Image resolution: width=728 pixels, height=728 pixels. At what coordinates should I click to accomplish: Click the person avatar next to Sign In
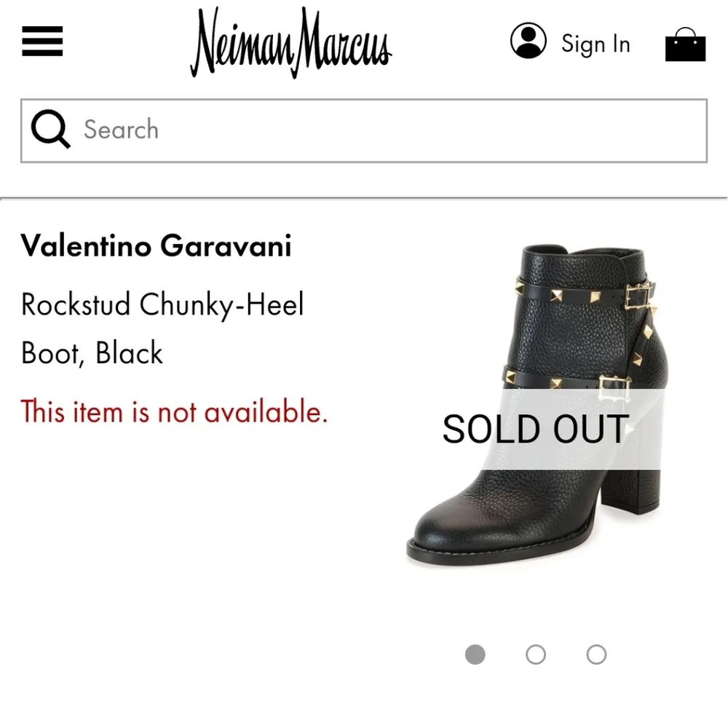click(x=529, y=42)
